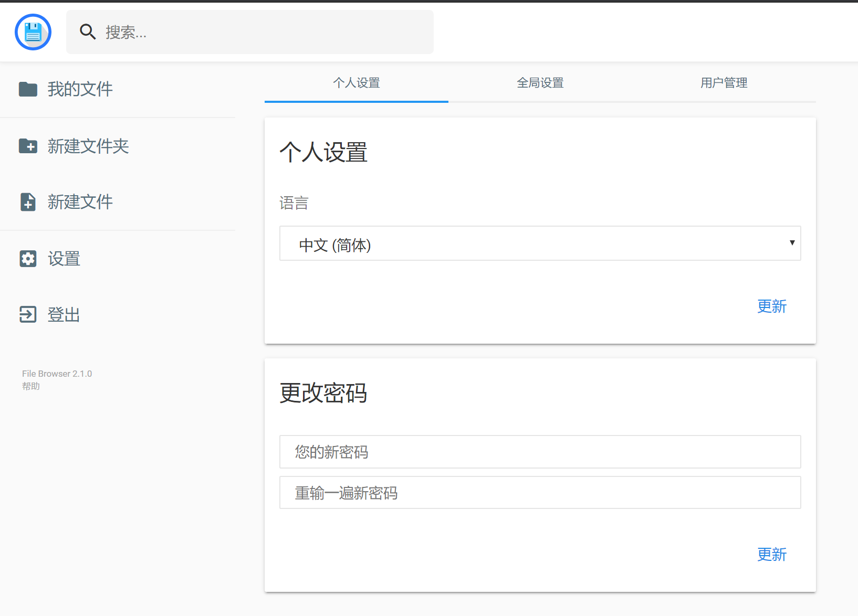
Task: Click 更新 in the 更改密码 card
Action: pos(772,555)
